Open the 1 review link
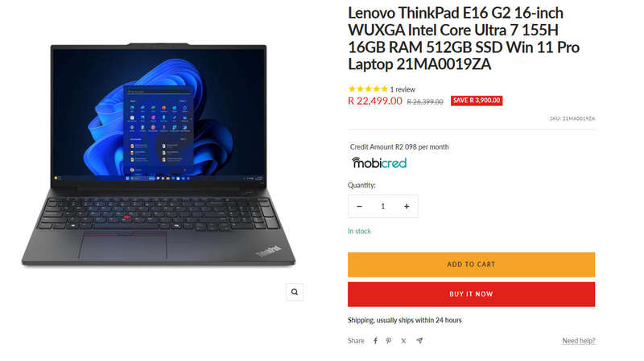Image resolution: width=644 pixels, height=361 pixels. 402,89
